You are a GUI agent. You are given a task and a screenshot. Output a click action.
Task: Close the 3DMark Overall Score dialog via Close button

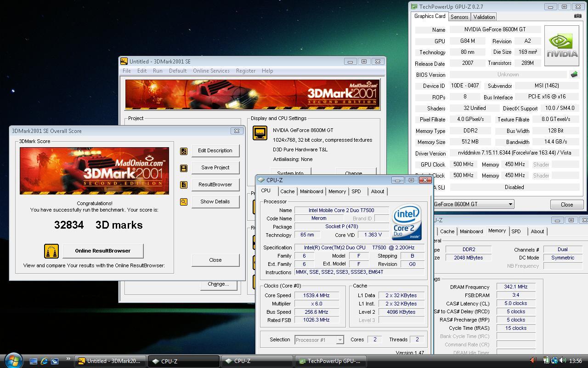(215, 260)
